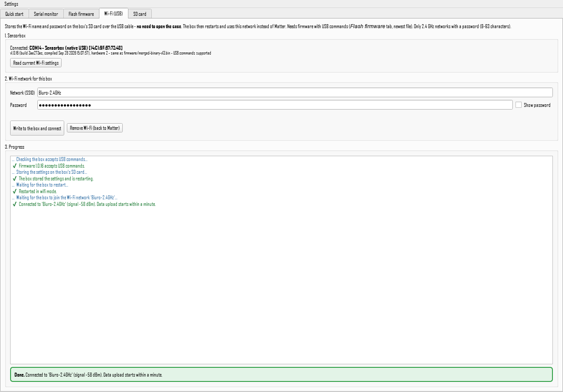
Task: Click Write to the box and connect
Action: coord(37,128)
